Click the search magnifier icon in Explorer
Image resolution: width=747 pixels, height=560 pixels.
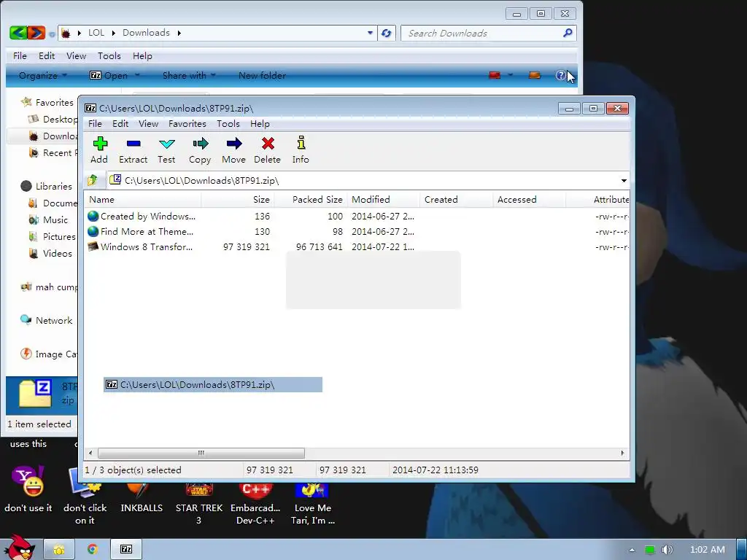pos(568,33)
